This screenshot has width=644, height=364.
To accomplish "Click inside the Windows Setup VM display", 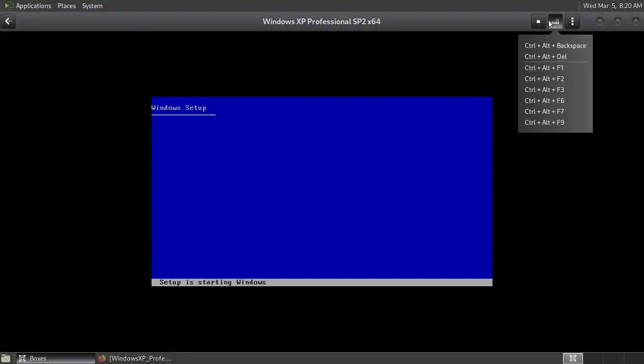I will 322,191.
